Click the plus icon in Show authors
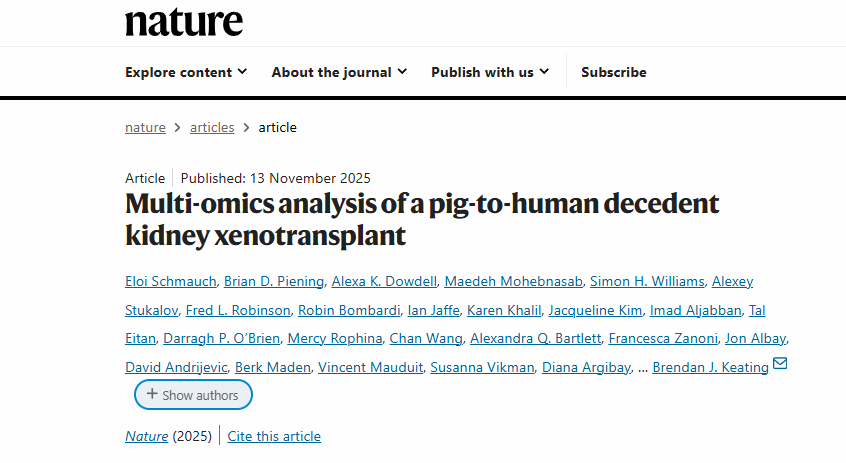 point(152,394)
